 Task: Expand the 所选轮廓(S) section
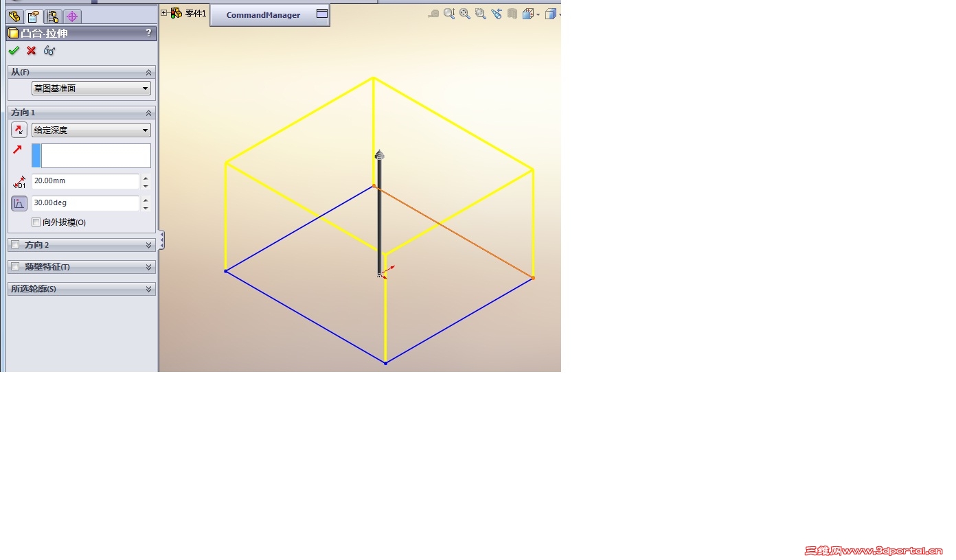[148, 289]
